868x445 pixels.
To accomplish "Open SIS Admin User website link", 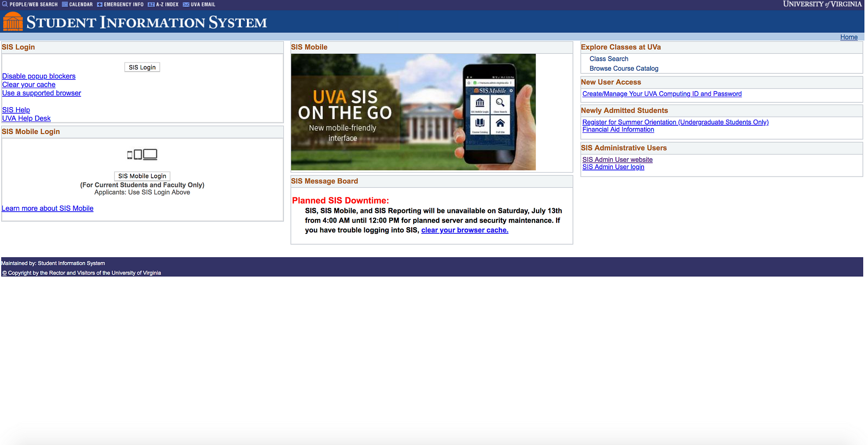I will [617, 160].
